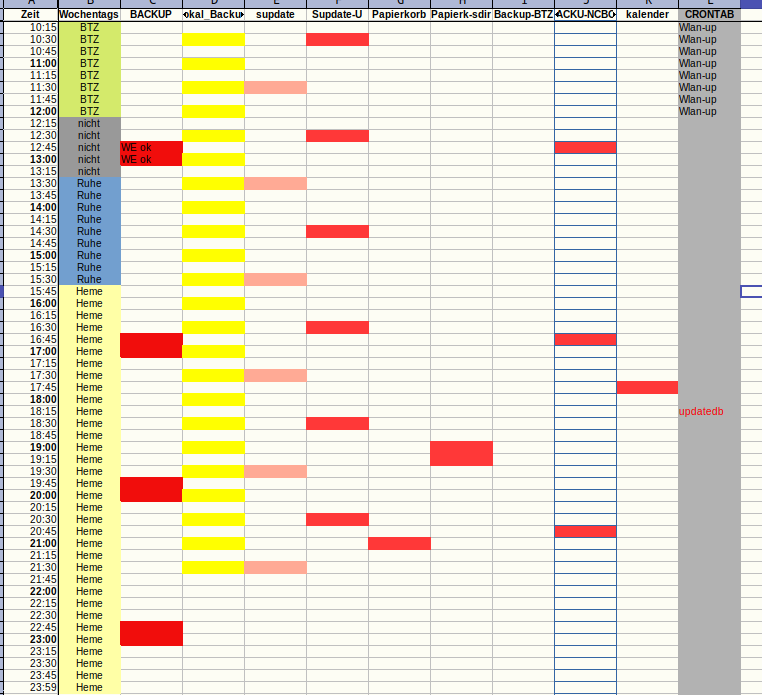Select the red Papierk-sdir block at 19:00
The image size is (762, 695).
(x=461, y=453)
